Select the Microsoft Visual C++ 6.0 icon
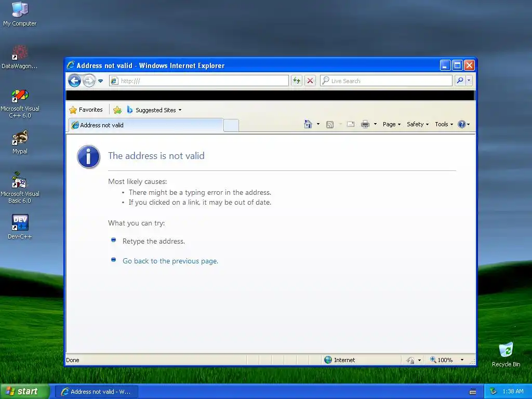Viewport: 532px width, 399px height. (x=20, y=103)
